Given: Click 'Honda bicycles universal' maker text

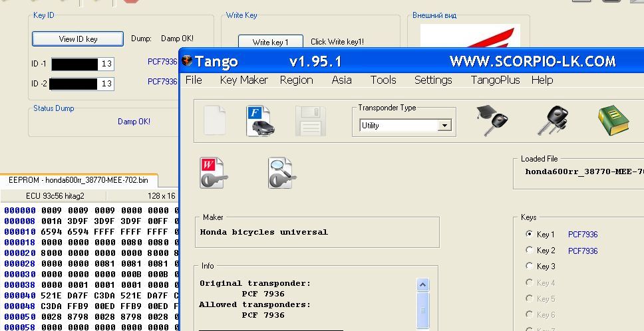Looking at the screenshot, I should pos(264,232).
